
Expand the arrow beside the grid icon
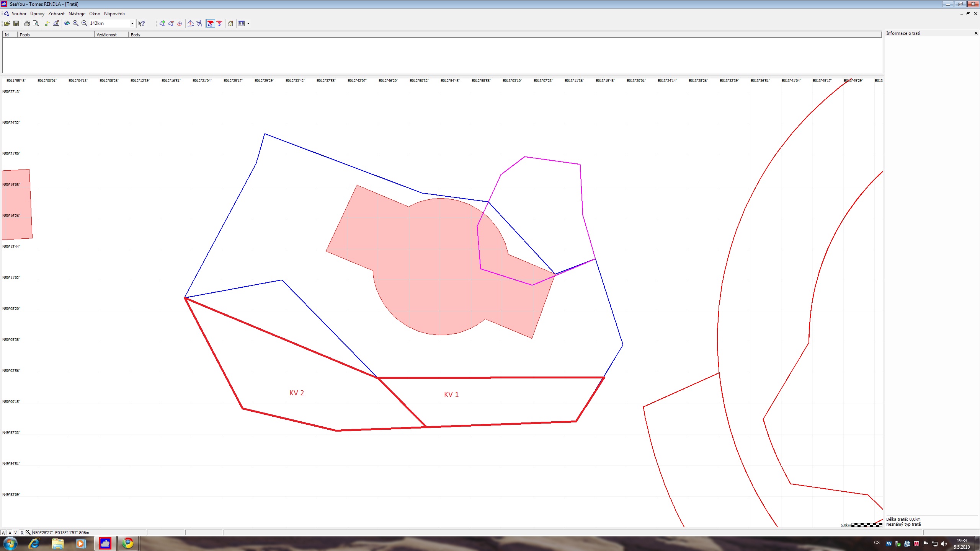tap(248, 23)
